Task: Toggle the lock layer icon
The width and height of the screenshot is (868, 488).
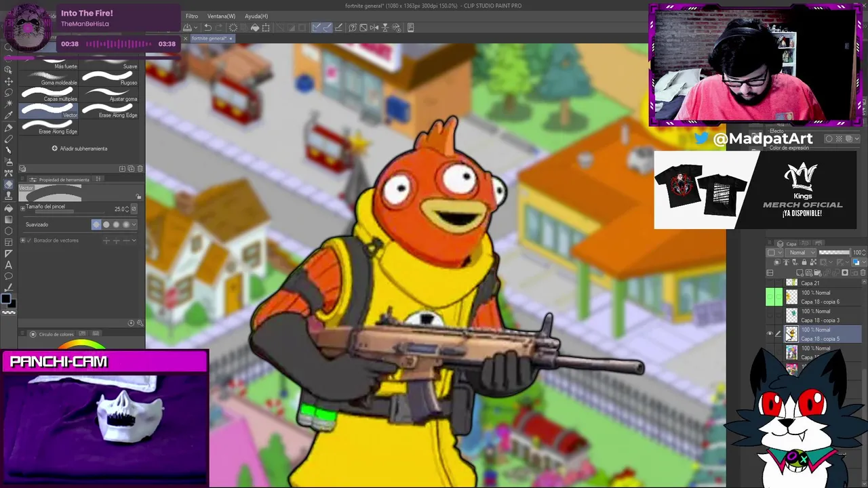Action: (x=804, y=262)
